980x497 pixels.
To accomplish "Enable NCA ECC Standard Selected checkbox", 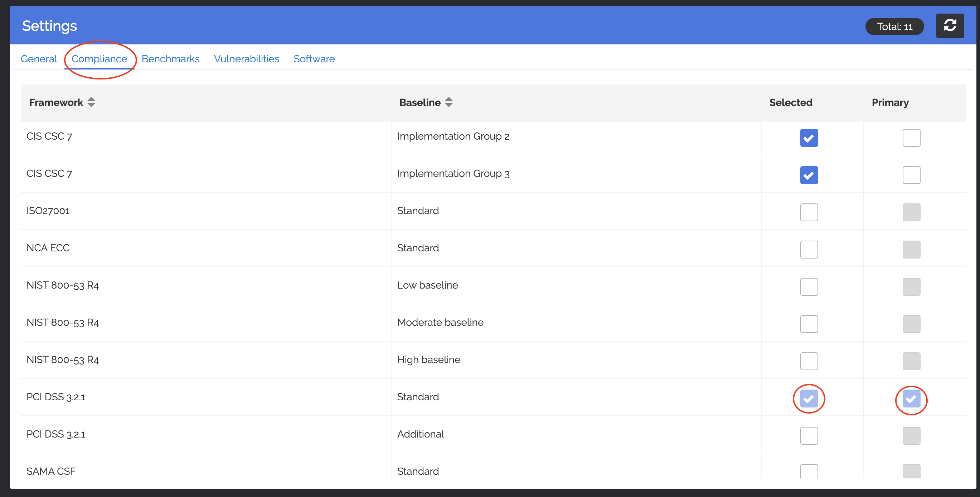I will (x=809, y=250).
